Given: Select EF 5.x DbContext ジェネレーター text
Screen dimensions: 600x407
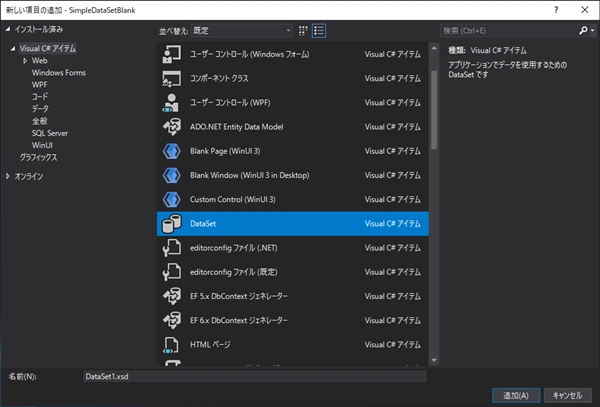Looking at the screenshot, I should [239, 296].
